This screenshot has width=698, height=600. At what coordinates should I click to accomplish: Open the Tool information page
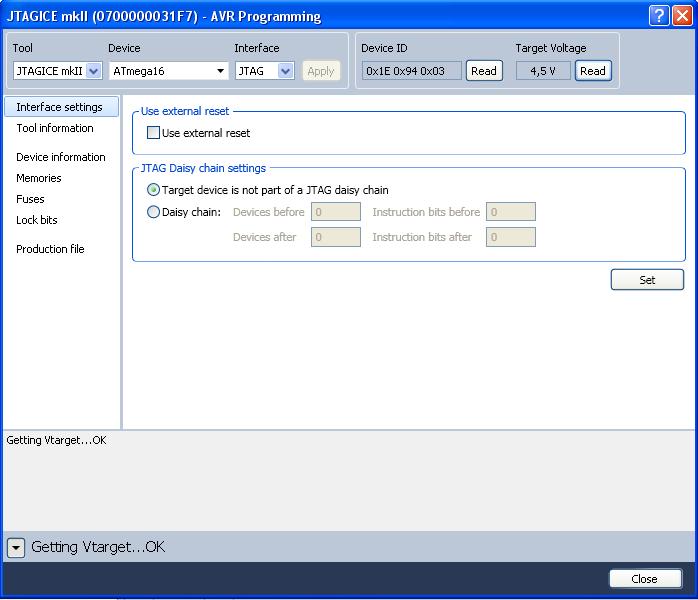coord(55,128)
